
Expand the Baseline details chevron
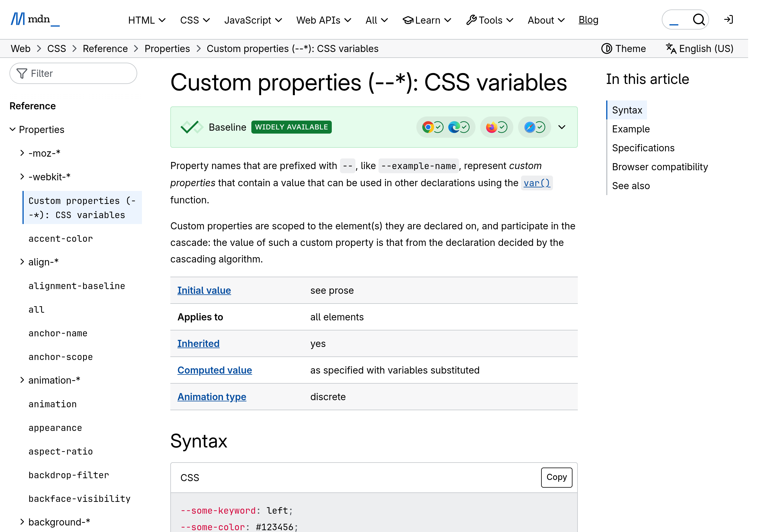point(562,127)
